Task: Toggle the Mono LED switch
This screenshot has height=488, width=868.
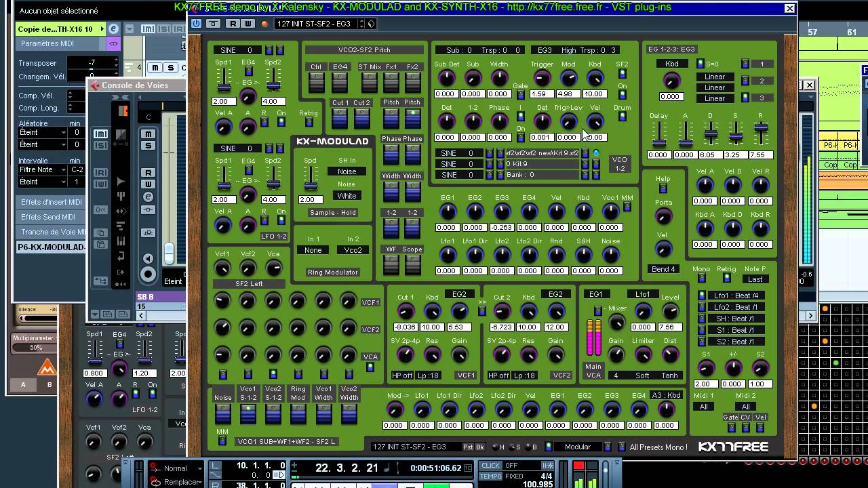Action: 701,279
